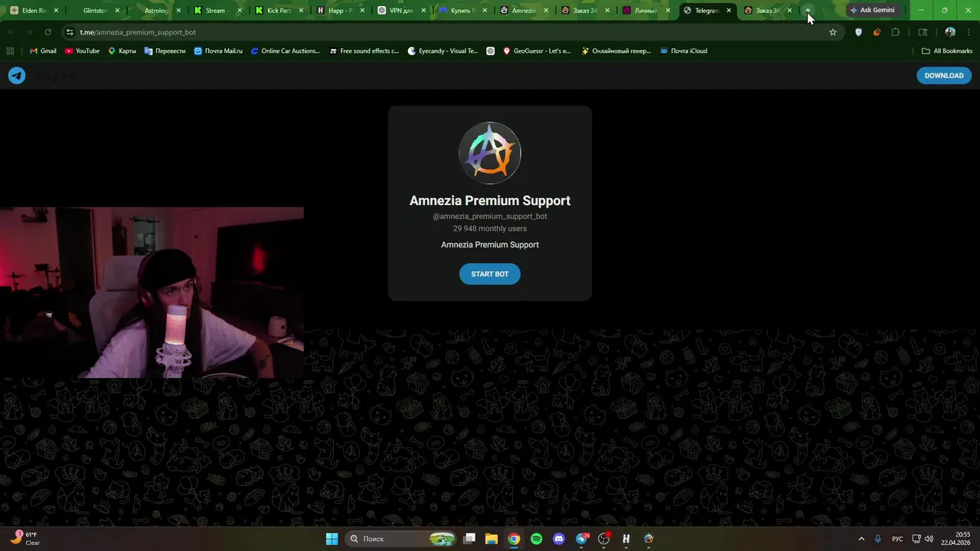Open File Explorer from taskbar
This screenshot has width=980, height=551.
(x=492, y=539)
